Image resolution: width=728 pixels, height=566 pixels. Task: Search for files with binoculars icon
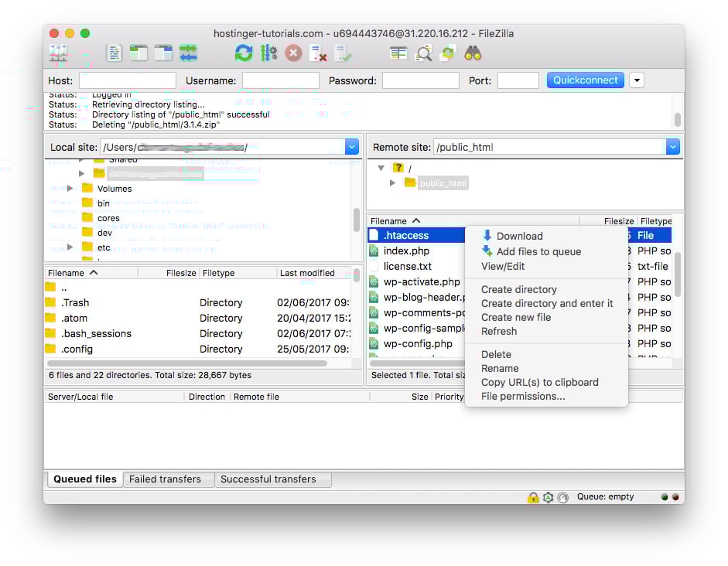tap(473, 53)
